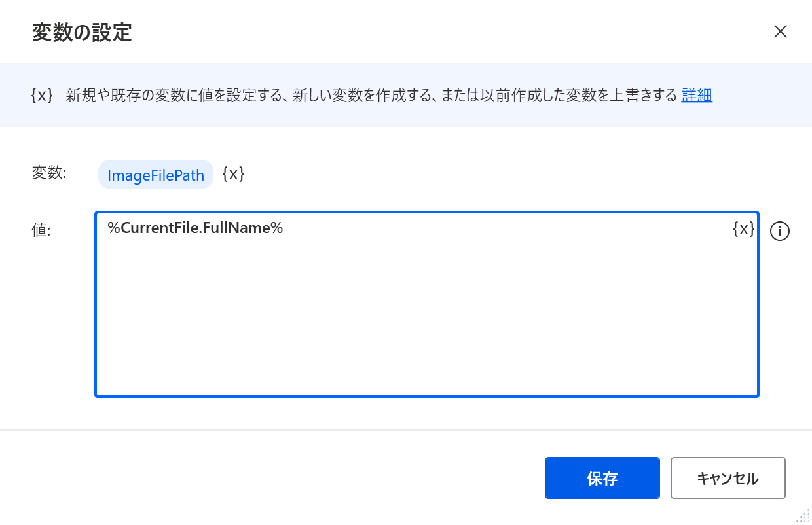The image size is (812, 525).
Task: Click the resize grip in the dialog corner
Action: (x=803, y=516)
